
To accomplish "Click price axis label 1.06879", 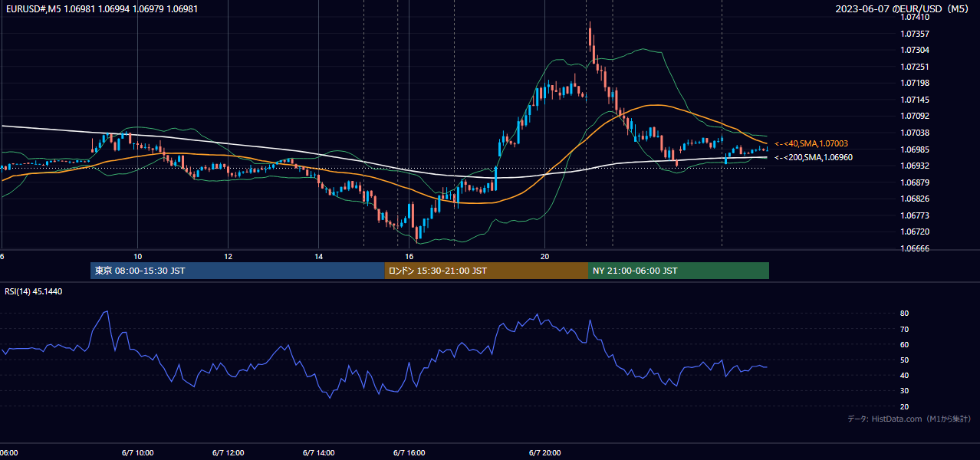I will click(x=916, y=182).
